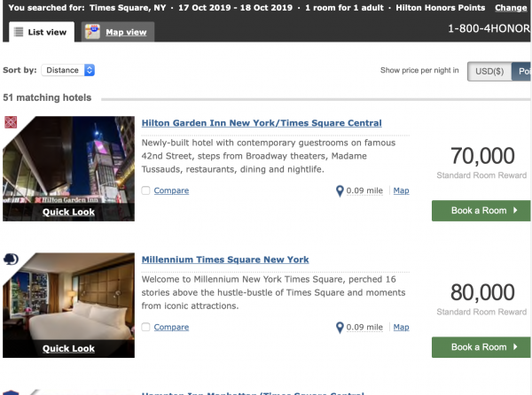Book a Room at Hilton Garden Inn
532x395 pixels.
481,211
